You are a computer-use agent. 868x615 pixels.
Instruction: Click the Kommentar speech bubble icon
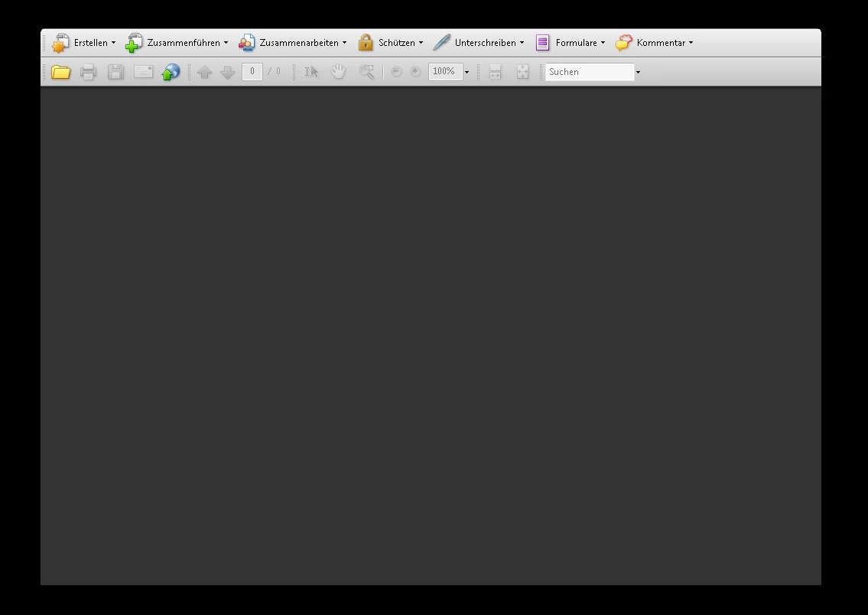pyautogui.click(x=623, y=43)
